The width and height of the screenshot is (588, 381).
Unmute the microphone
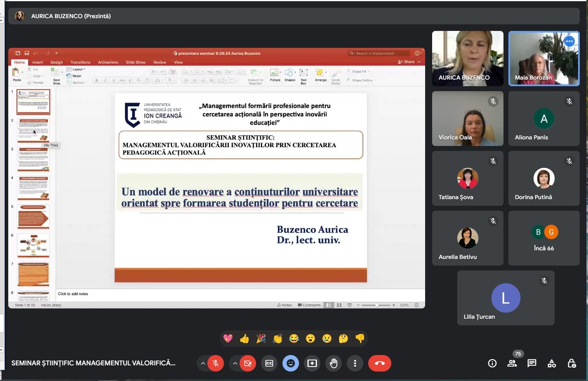coord(216,363)
